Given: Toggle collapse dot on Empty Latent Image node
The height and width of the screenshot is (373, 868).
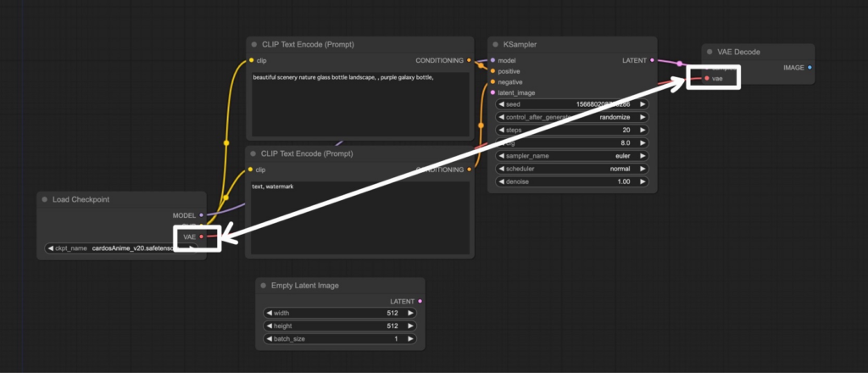Looking at the screenshot, I should point(264,285).
